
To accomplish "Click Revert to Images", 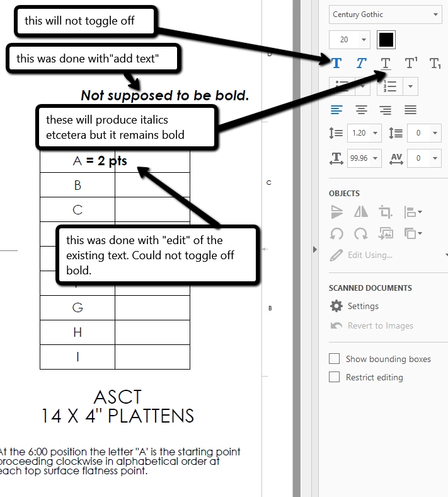I will (372, 325).
